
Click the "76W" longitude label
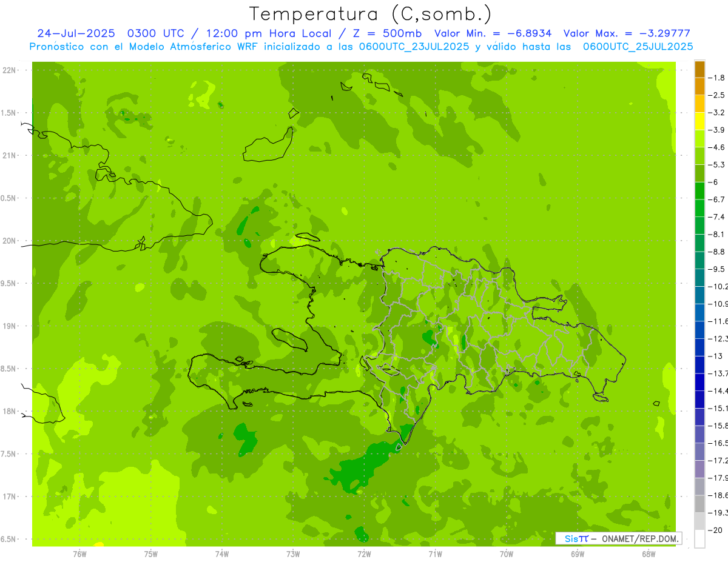[79, 554]
